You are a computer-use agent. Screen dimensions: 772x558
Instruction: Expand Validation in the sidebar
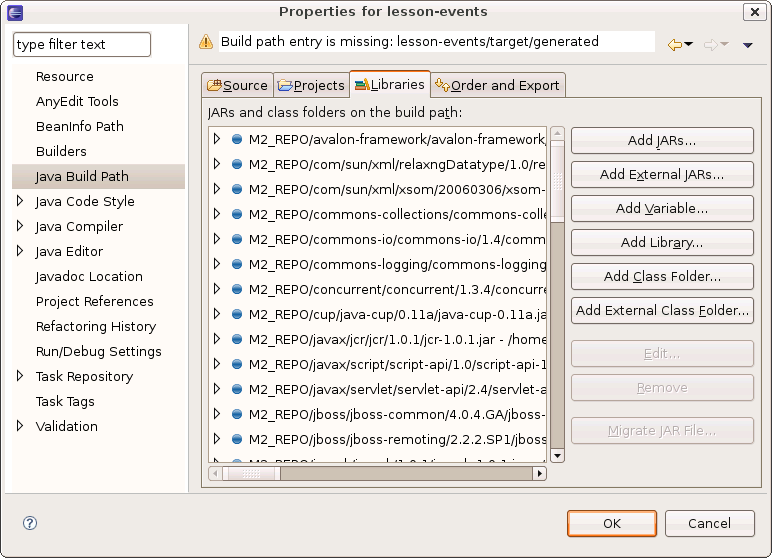(20, 426)
